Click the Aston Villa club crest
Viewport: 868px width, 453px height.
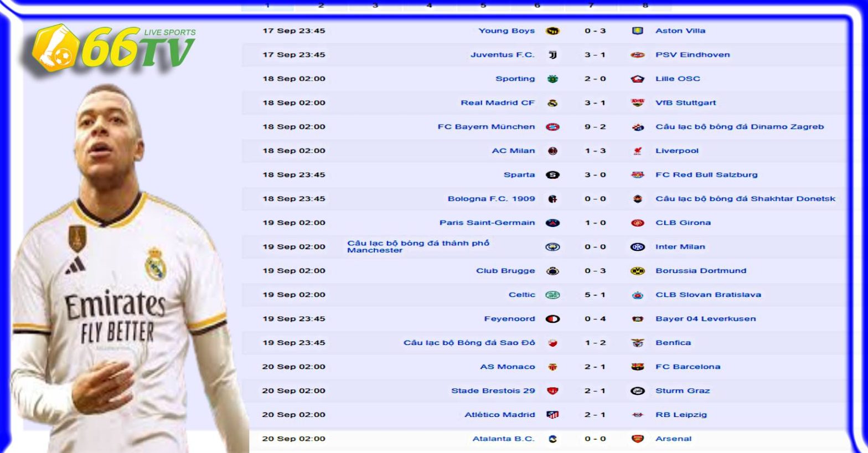638,31
